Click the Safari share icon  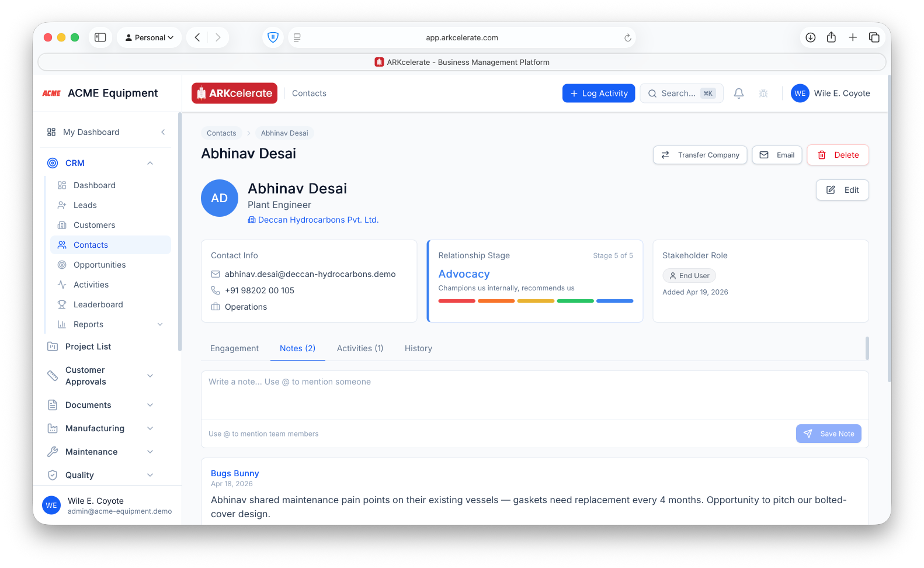click(831, 37)
